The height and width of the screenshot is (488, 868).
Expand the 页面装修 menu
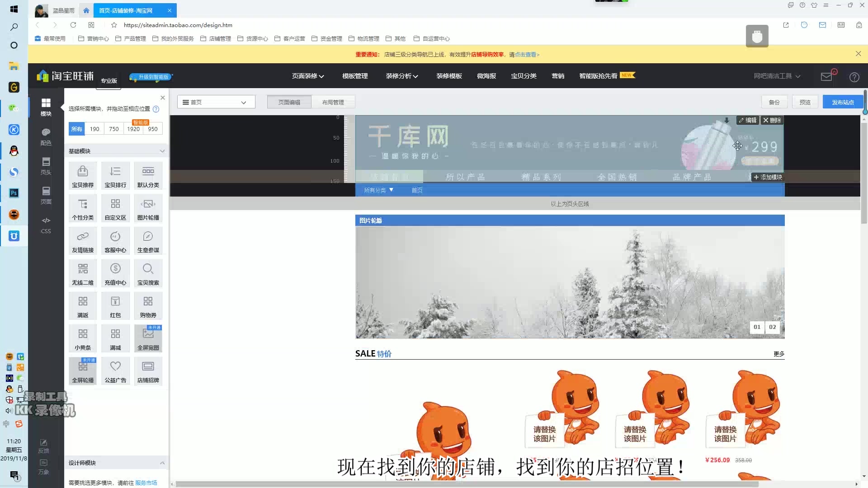point(308,76)
